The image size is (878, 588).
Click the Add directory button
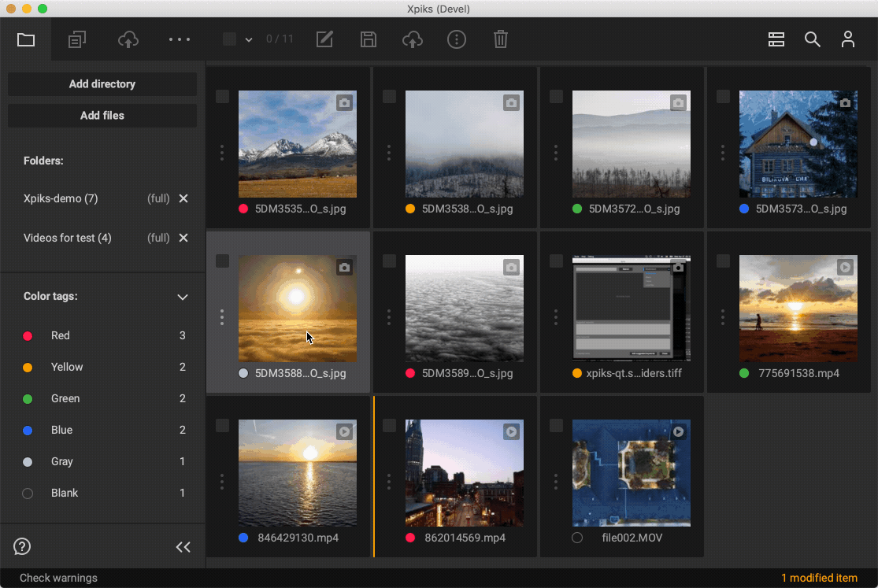click(102, 84)
